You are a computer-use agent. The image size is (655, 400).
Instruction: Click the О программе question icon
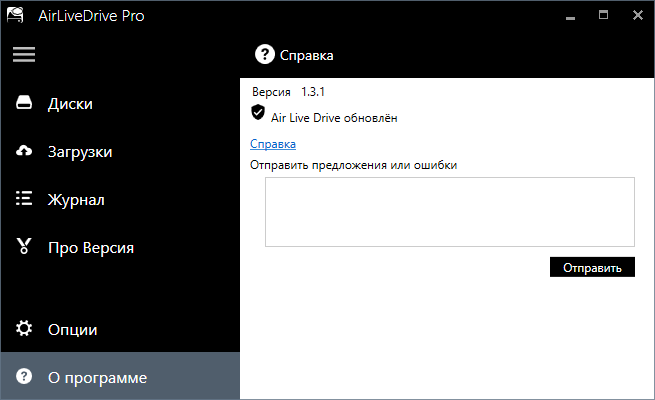click(x=24, y=376)
